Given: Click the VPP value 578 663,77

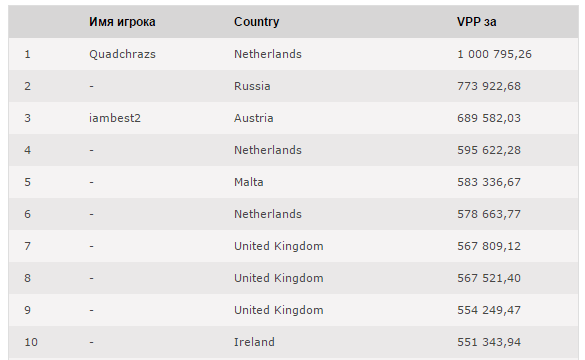Looking at the screenshot, I should point(489,214).
